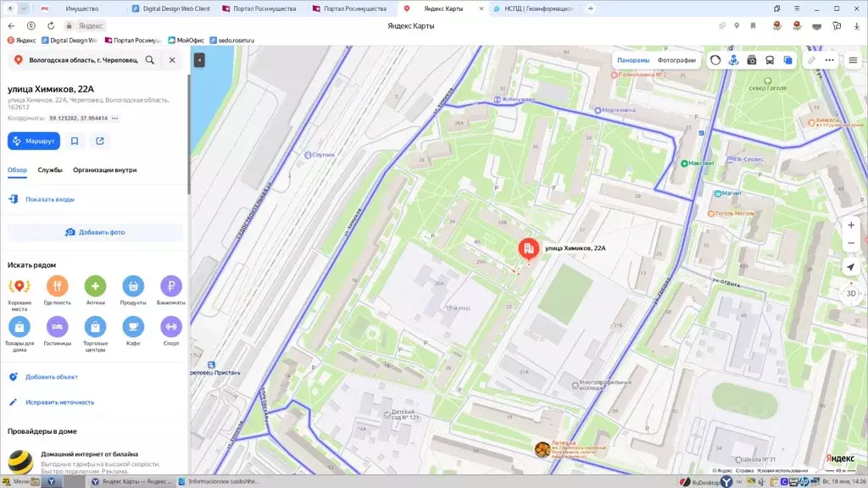Click the my location arrow icon
The width and height of the screenshot is (868, 488).
(x=851, y=267)
